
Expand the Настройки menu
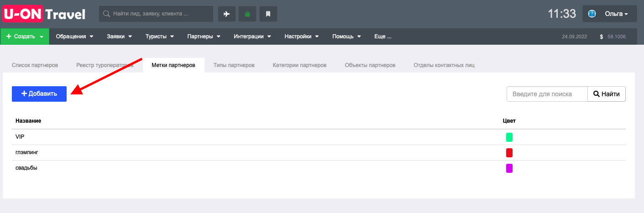[301, 36]
